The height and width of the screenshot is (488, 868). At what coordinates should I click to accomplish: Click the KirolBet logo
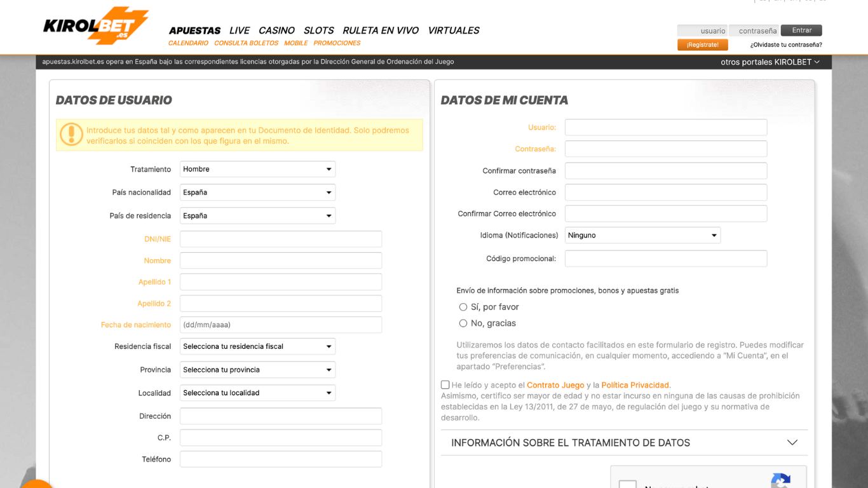[96, 26]
